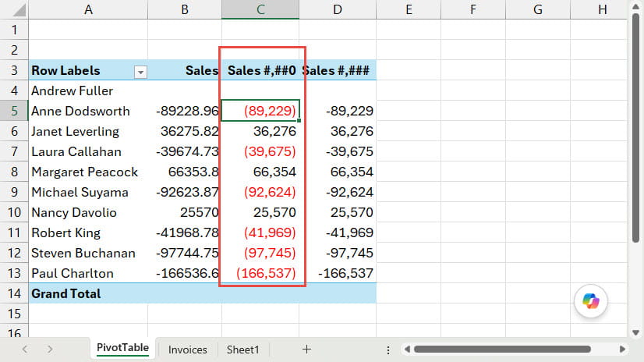This screenshot has width=644, height=362.
Task: Select row 1 header
Action: (14, 30)
